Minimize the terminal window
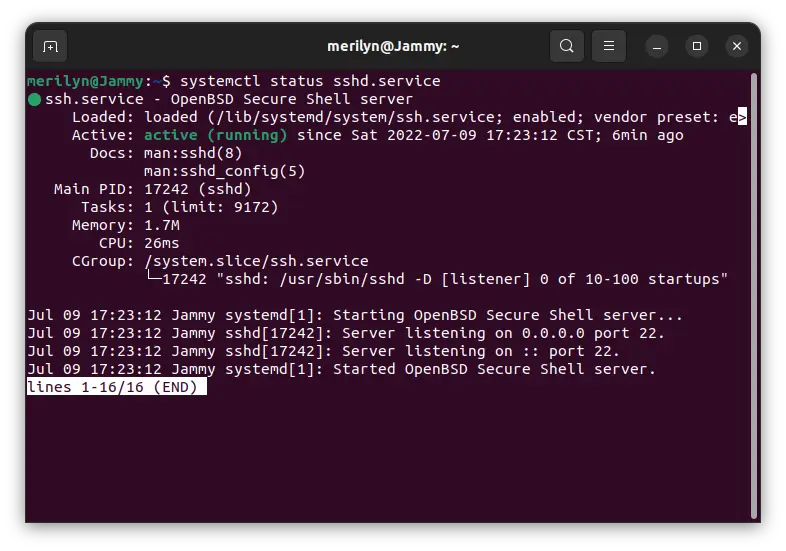The height and width of the screenshot is (551, 786). [657, 46]
